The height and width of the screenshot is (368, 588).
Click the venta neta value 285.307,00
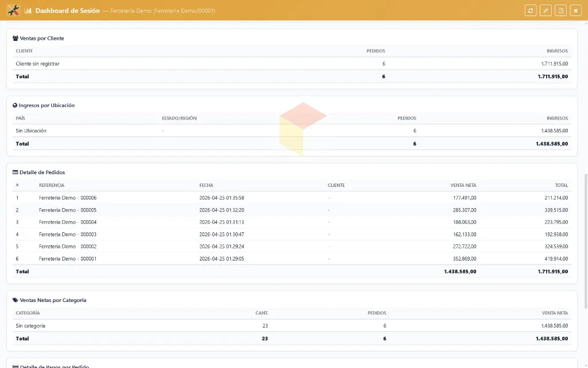[x=464, y=210]
